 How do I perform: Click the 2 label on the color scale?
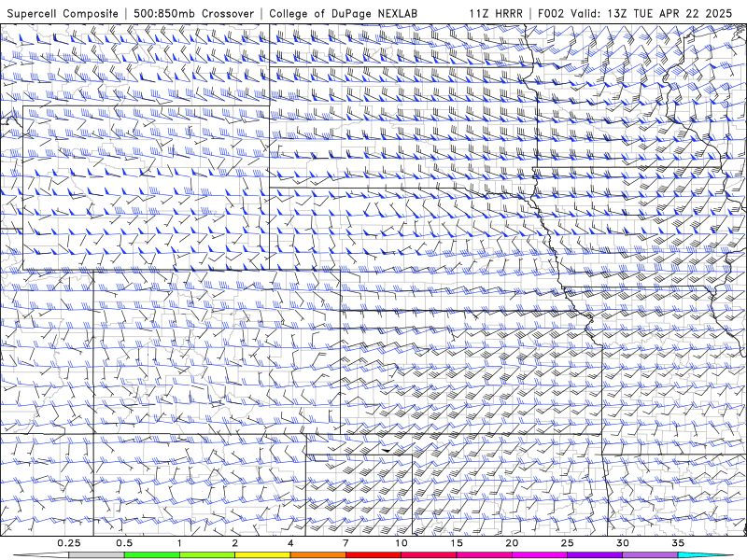click(235, 543)
